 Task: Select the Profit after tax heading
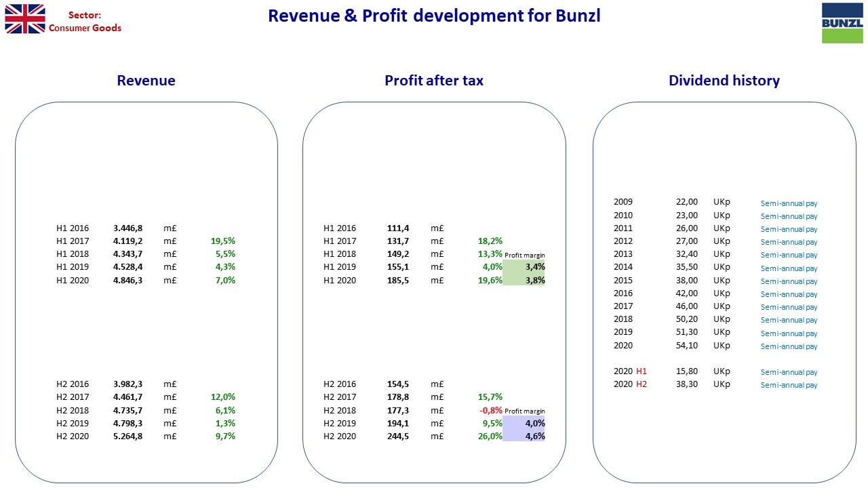click(x=434, y=81)
